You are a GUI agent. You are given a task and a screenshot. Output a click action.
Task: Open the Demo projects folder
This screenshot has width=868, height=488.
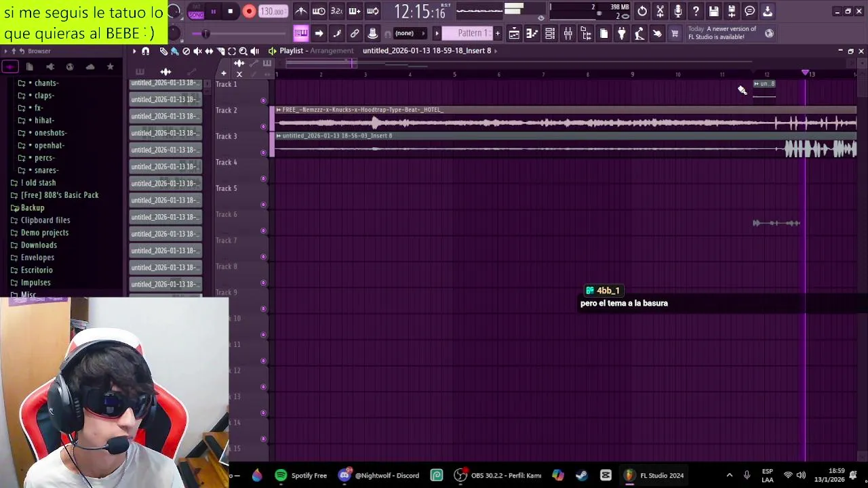click(39, 232)
